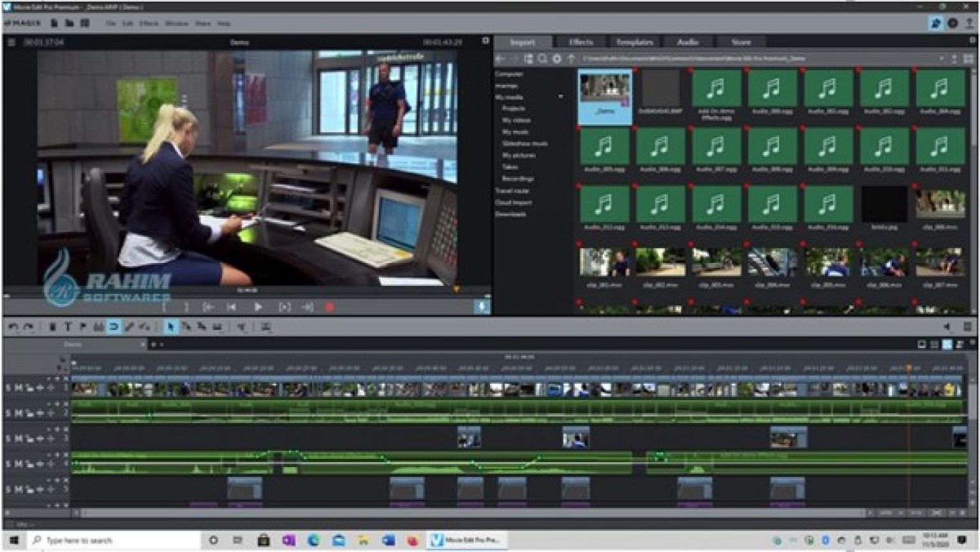The image size is (980, 552).
Task: Click the new project file icon
Action: point(55,23)
